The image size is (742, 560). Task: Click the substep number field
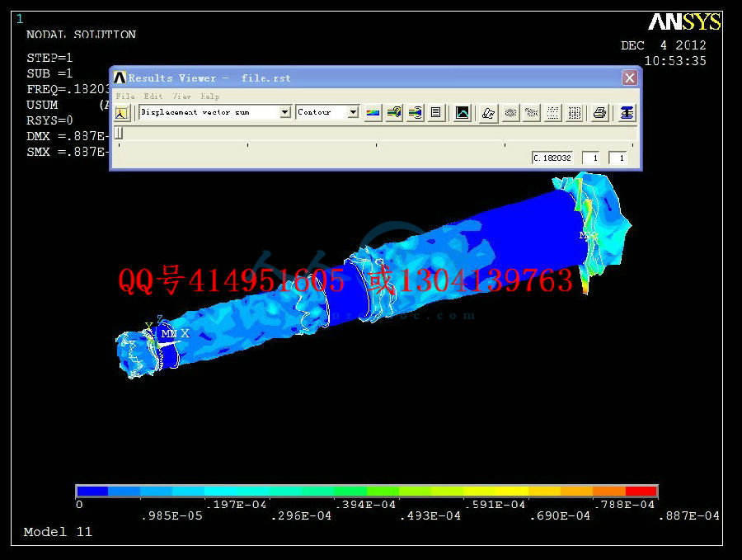(x=618, y=158)
